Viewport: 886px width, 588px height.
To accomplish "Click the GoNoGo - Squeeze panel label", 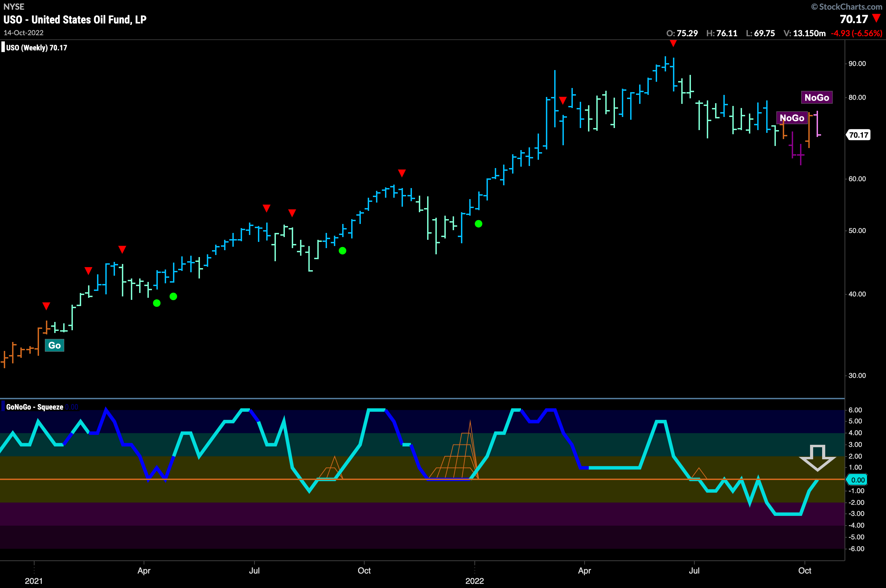I will 35,407.
